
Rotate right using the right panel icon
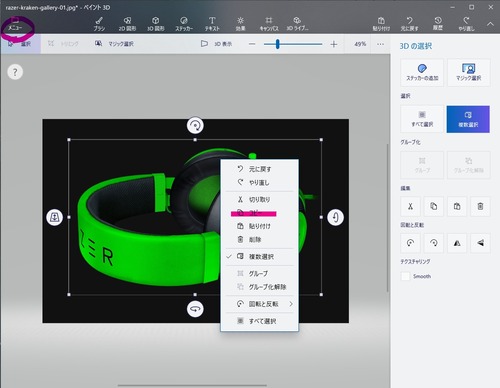pyautogui.click(x=434, y=243)
